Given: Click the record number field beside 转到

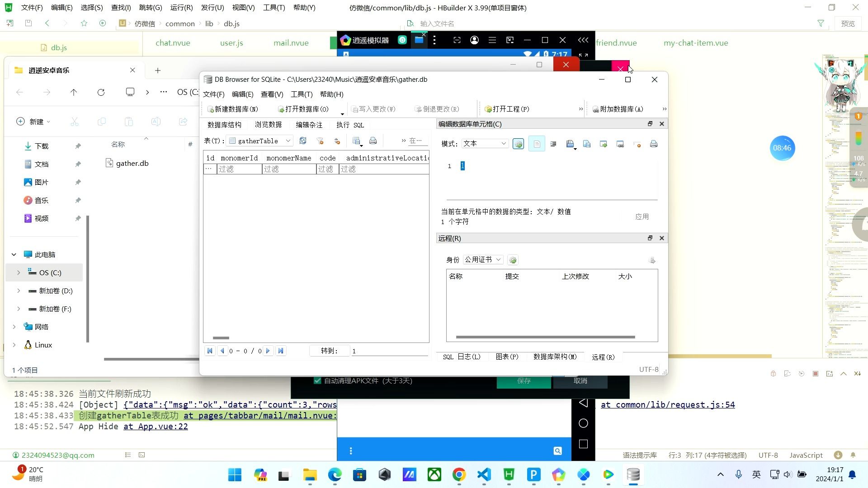Looking at the screenshot, I should pos(389,351).
